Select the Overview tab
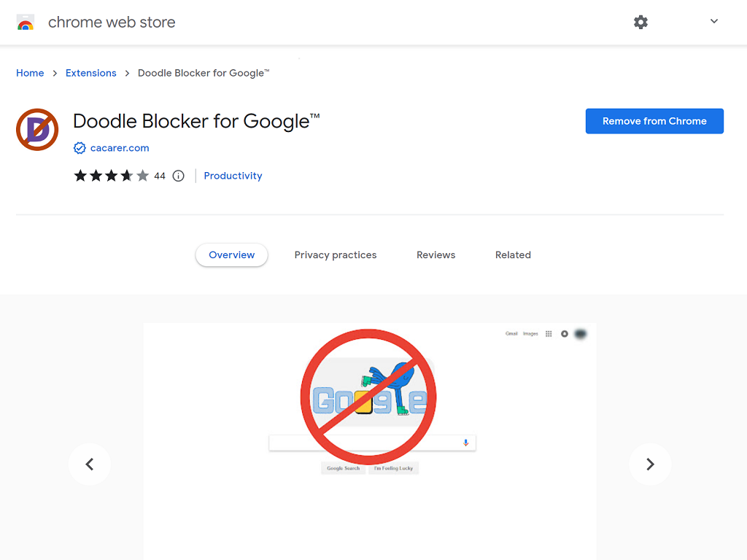 point(232,255)
